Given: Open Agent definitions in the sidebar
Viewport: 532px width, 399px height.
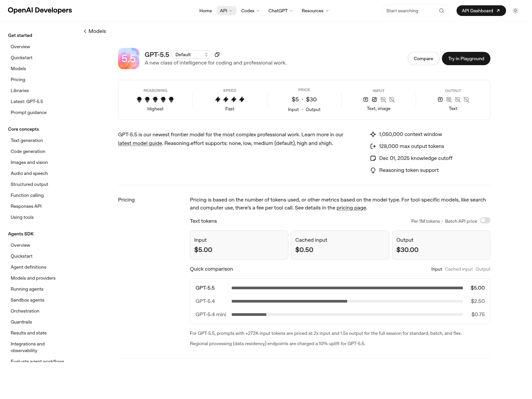Looking at the screenshot, I should pyautogui.click(x=28, y=267).
